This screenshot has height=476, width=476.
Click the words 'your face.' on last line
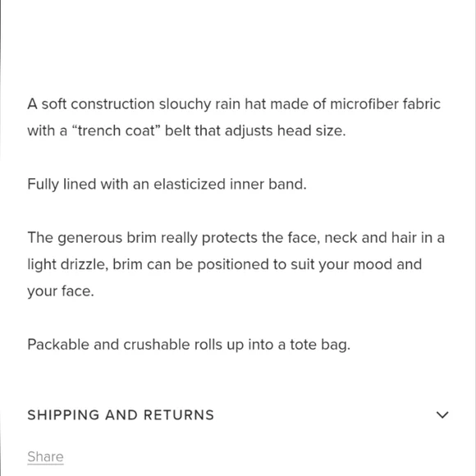click(61, 291)
